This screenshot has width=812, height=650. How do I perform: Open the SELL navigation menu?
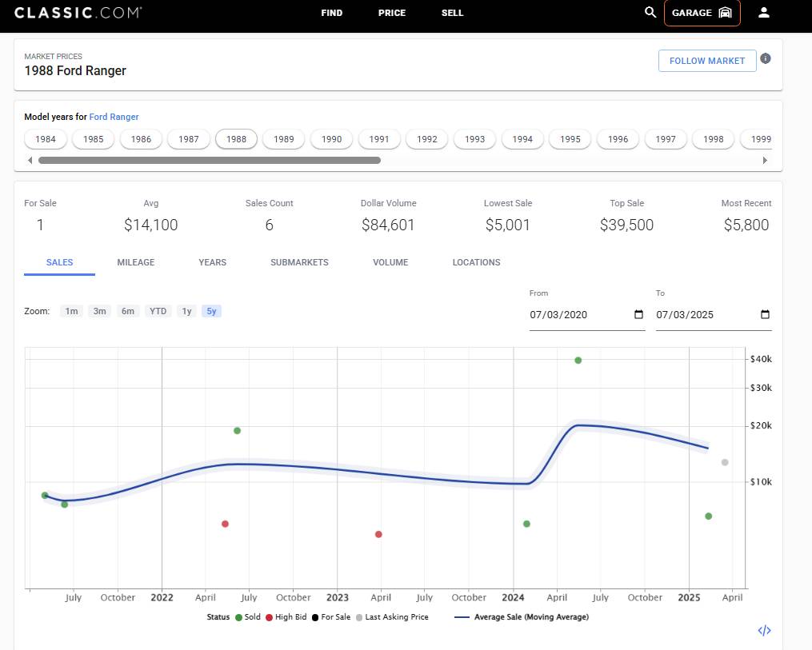tap(452, 13)
